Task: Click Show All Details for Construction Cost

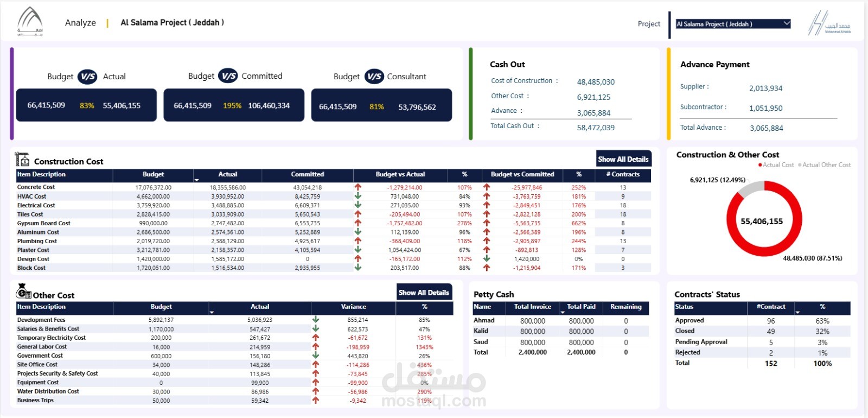Action: click(623, 159)
